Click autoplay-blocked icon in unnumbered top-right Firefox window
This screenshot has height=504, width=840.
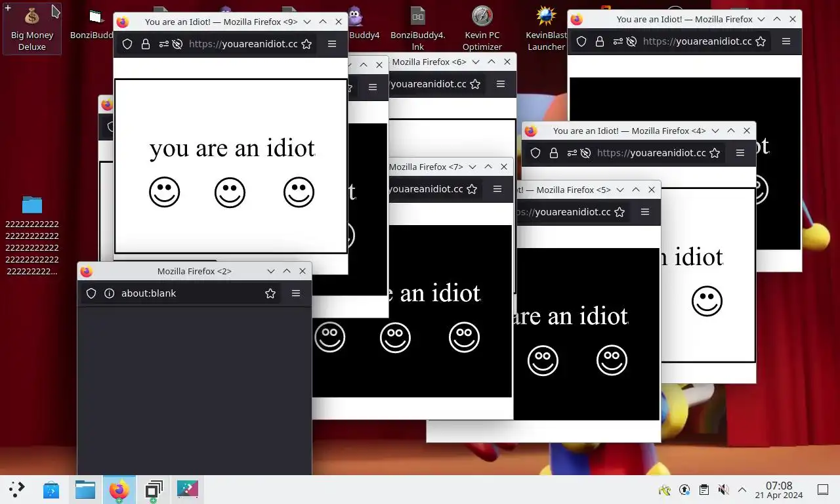[x=631, y=41]
